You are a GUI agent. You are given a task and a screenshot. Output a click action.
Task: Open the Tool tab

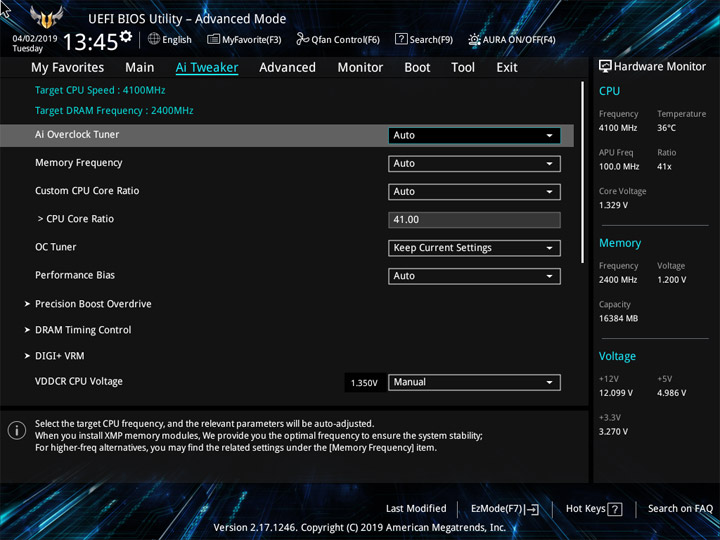(x=463, y=68)
